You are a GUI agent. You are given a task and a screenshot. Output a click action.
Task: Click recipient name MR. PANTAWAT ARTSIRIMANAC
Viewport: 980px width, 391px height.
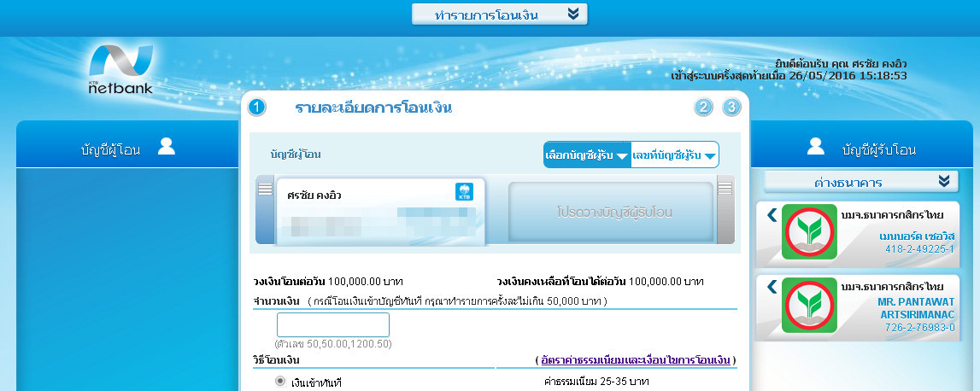pyautogui.click(x=916, y=308)
